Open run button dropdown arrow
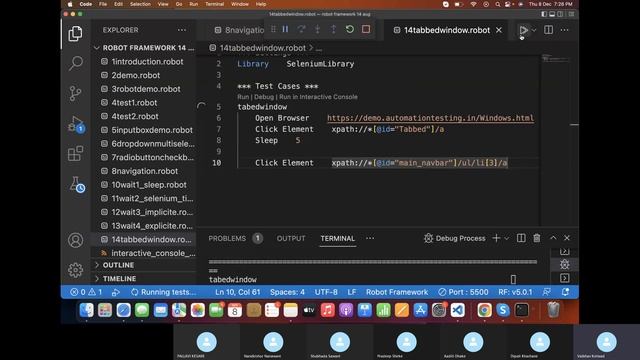640x360 pixels. pos(534,30)
